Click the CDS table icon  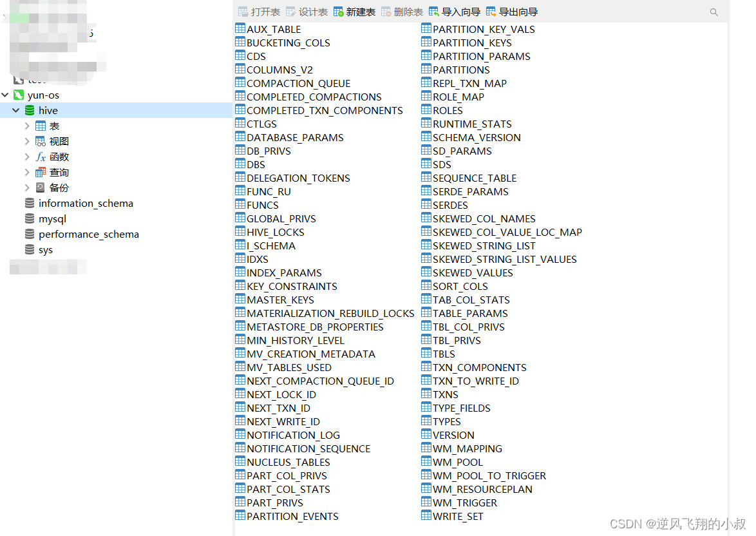click(x=240, y=55)
